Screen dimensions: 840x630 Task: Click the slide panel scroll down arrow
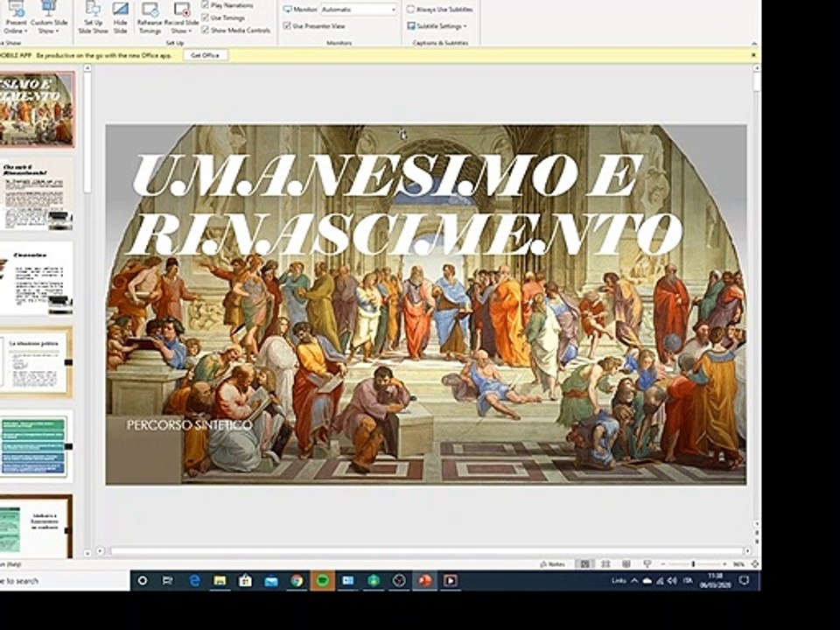tap(87, 552)
